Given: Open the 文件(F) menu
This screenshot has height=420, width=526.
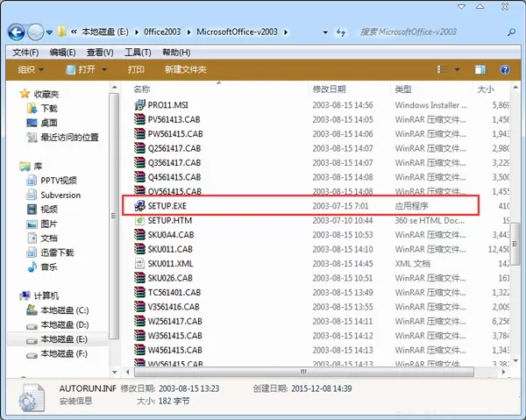Looking at the screenshot, I should (25, 53).
